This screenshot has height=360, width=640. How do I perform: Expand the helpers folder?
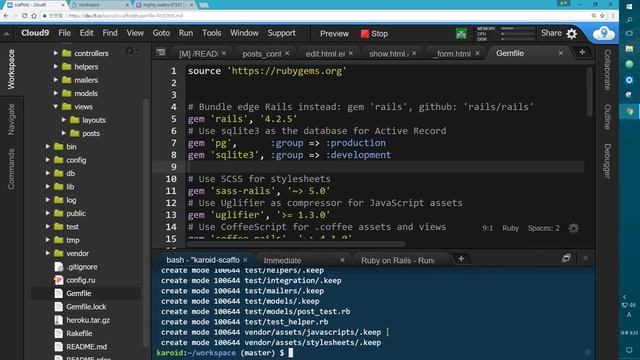(56, 67)
